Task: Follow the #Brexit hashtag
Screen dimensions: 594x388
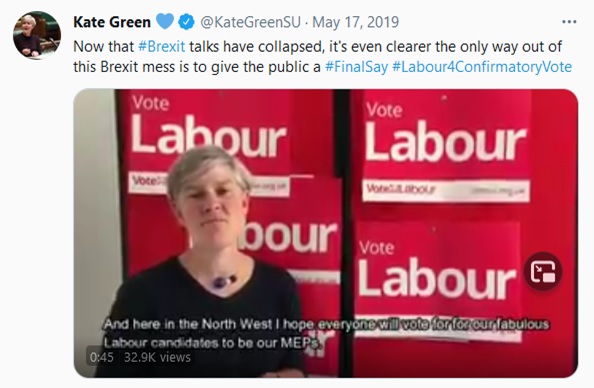Action: point(162,47)
